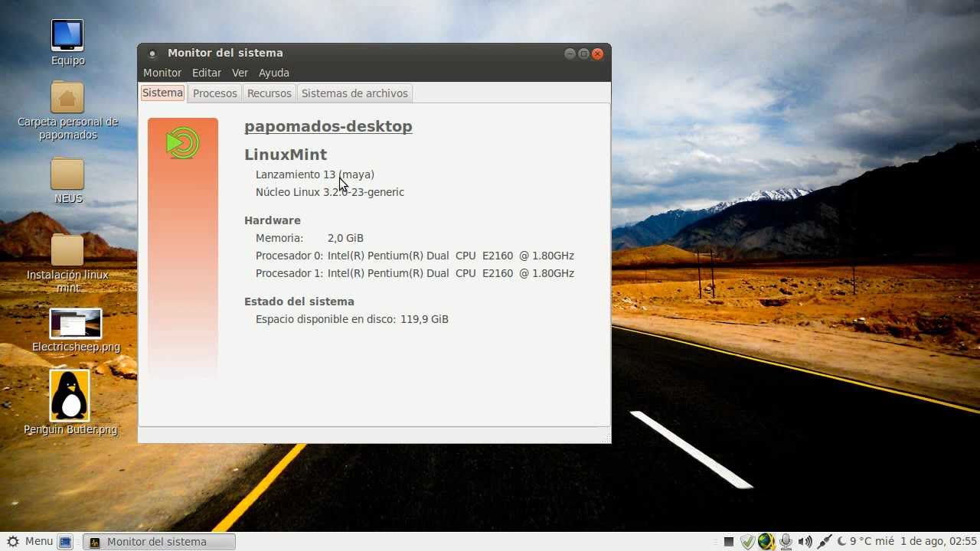Click the Procesador 0 line
980x551 pixels.
[415, 256]
